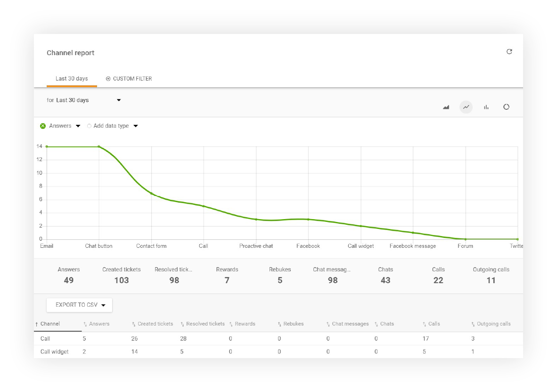Toggle the Created tickets summary metric

pyautogui.click(x=122, y=275)
